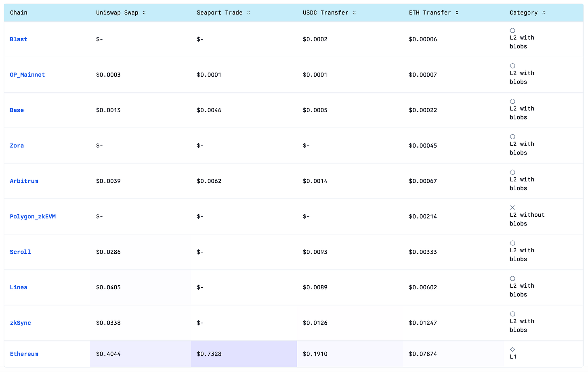Select Polygon_zkEVM ETH Transfer value $0.00214
The image size is (588, 372).
click(423, 217)
